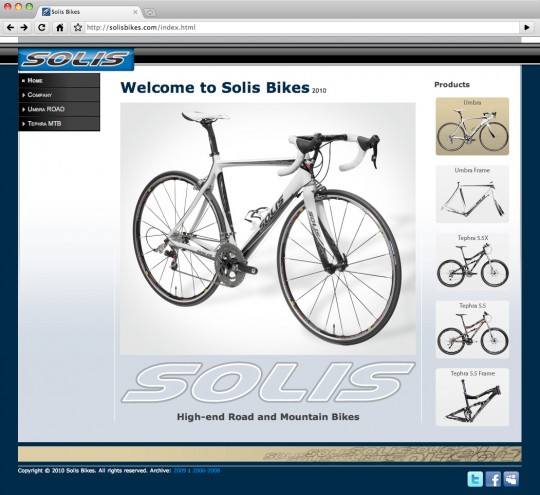
Task: Select the Tephra 5.5 Frame thumbnail
Action: [472, 397]
